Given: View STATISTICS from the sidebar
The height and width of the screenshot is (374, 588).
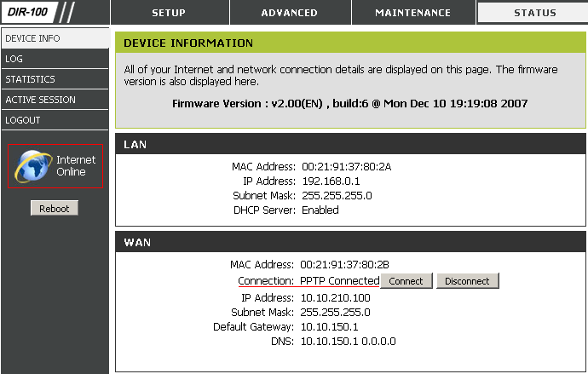Looking at the screenshot, I should click(x=55, y=79).
